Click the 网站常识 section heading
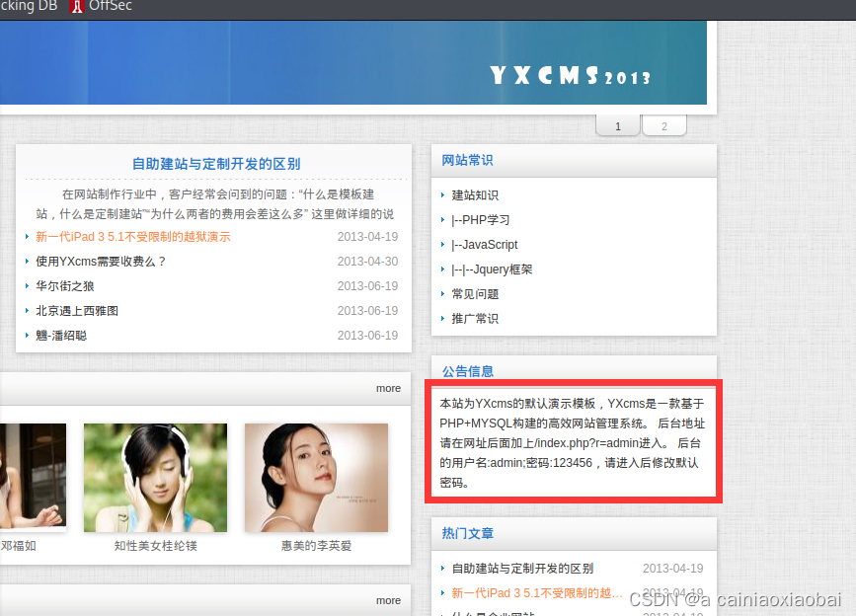Screen dimensions: 856x616 tap(467, 160)
